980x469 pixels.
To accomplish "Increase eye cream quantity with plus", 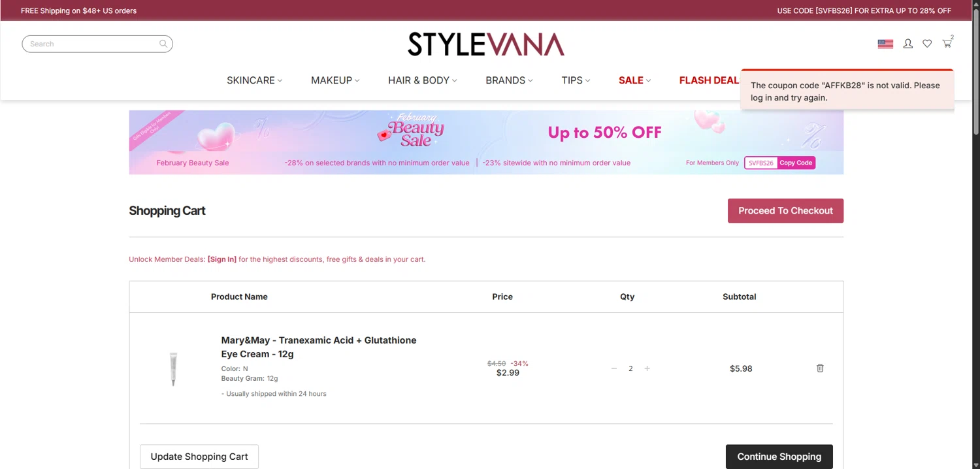I will pyautogui.click(x=647, y=368).
